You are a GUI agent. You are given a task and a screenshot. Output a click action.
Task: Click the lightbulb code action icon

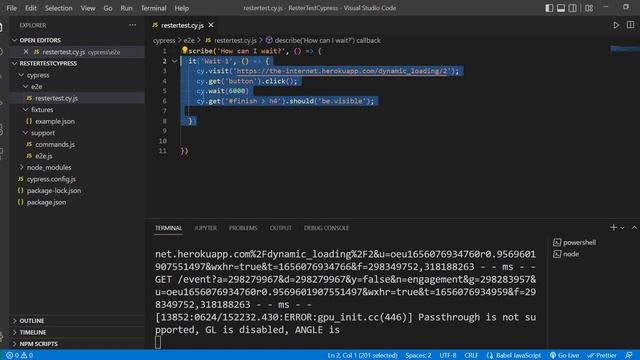point(184,50)
